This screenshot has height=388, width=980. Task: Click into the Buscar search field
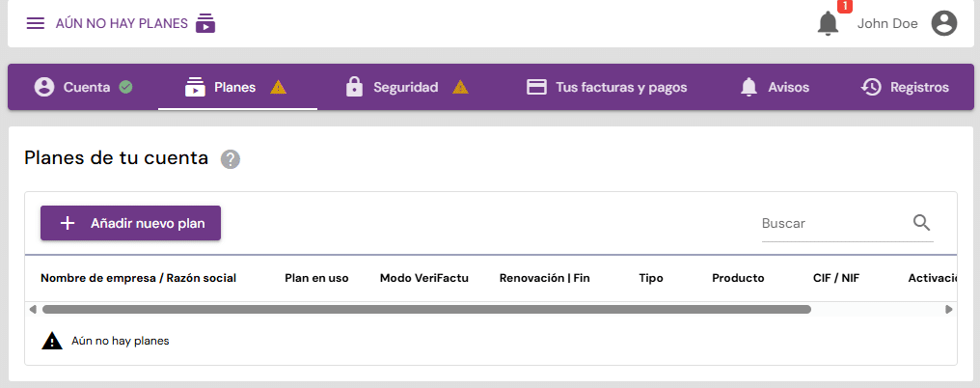pyautogui.click(x=831, y=223)
